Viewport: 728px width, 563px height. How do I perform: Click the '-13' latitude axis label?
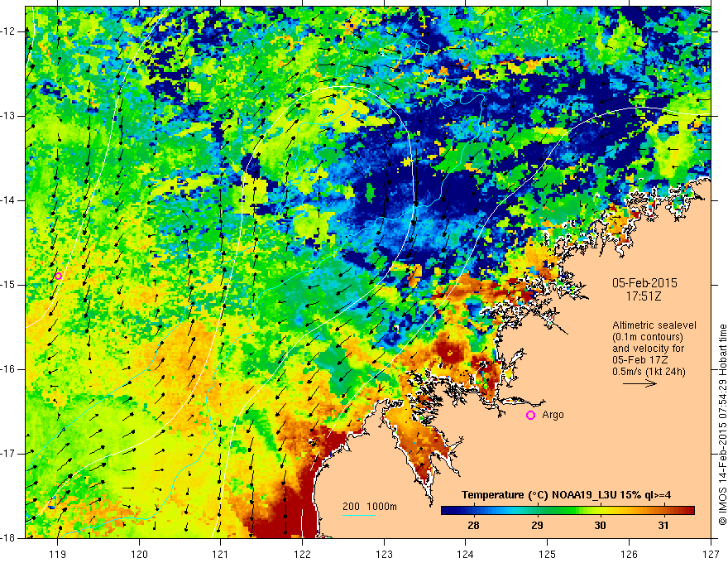[x=8, y=116]
